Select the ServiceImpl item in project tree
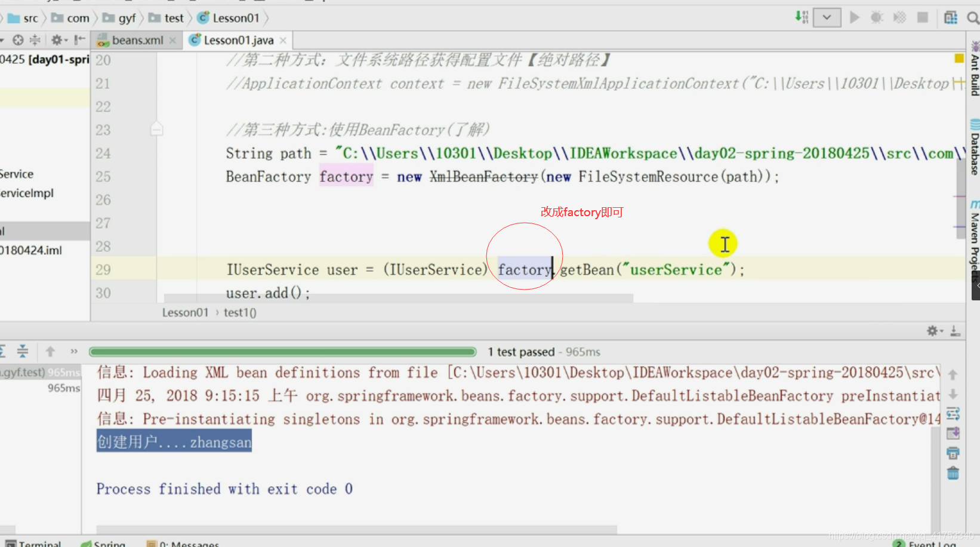 click(27, 193)
